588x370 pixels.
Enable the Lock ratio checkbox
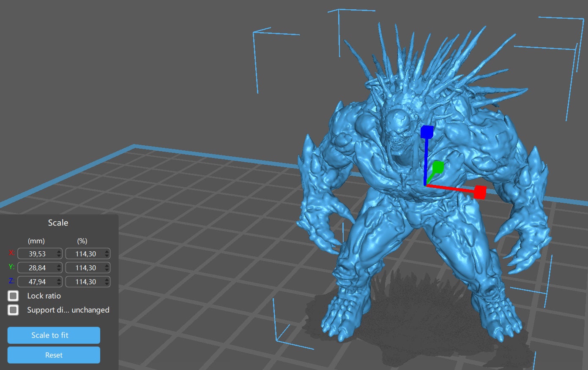tap(13, 296)
